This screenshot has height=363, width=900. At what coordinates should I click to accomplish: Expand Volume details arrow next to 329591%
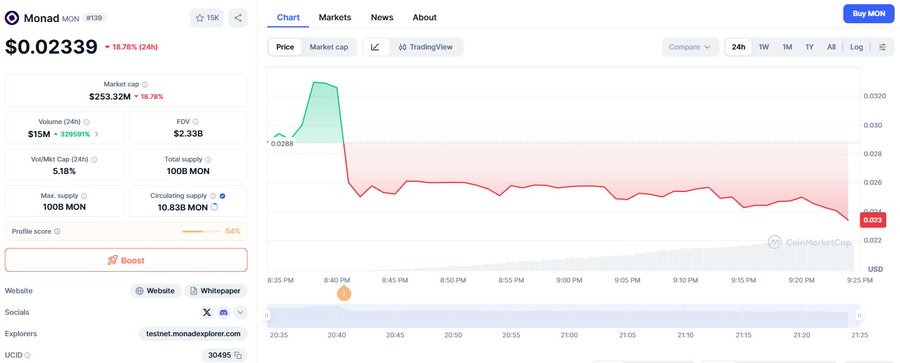point(96,134)
